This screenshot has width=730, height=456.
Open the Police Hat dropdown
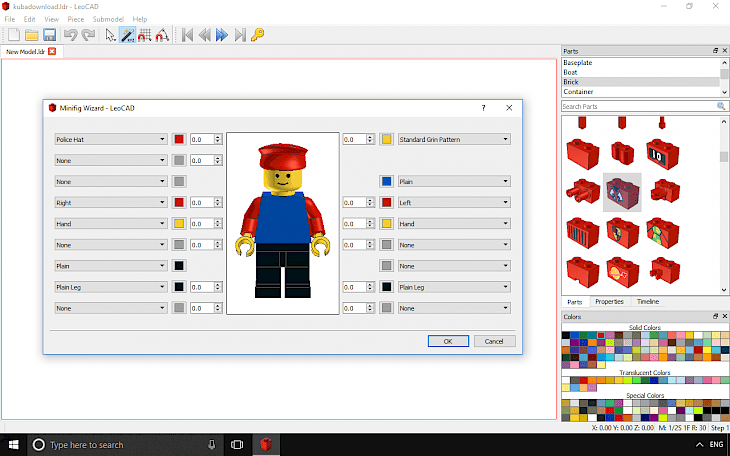[x=111, y=139]
